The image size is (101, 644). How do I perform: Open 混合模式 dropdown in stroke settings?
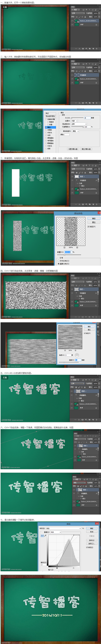point(79,124)
